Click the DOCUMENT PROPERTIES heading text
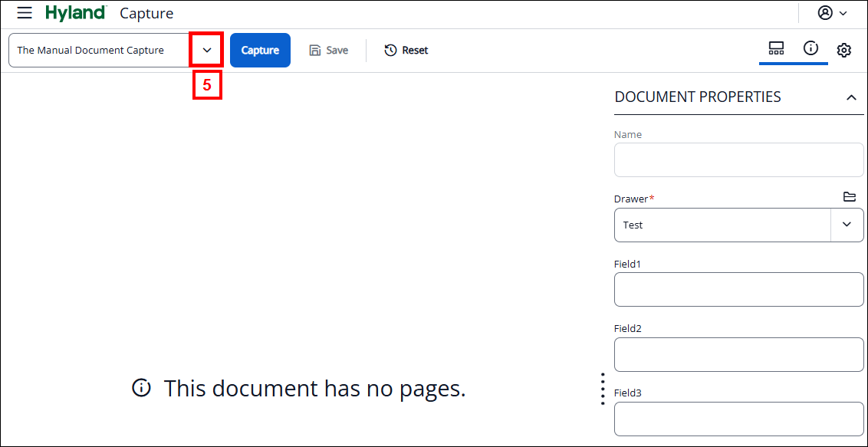This screenshot has height=447, width=868. tap(698, 97)
